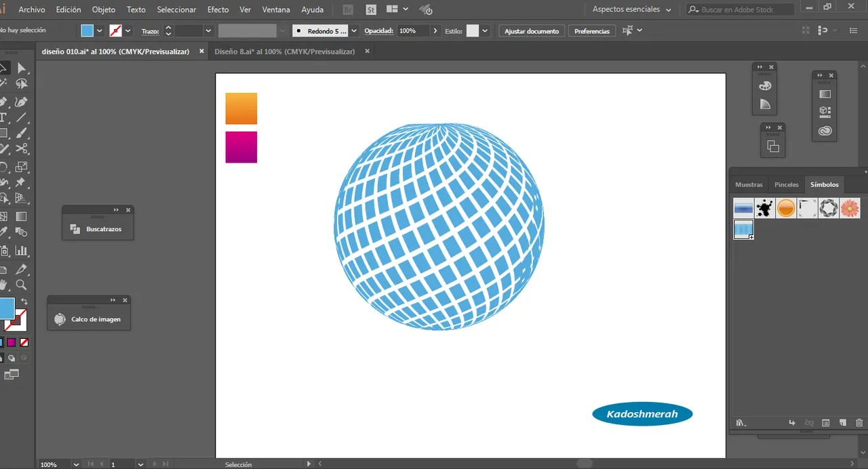
Task: Click the Ajustar documento button
Action: click(x=532, y=31)
